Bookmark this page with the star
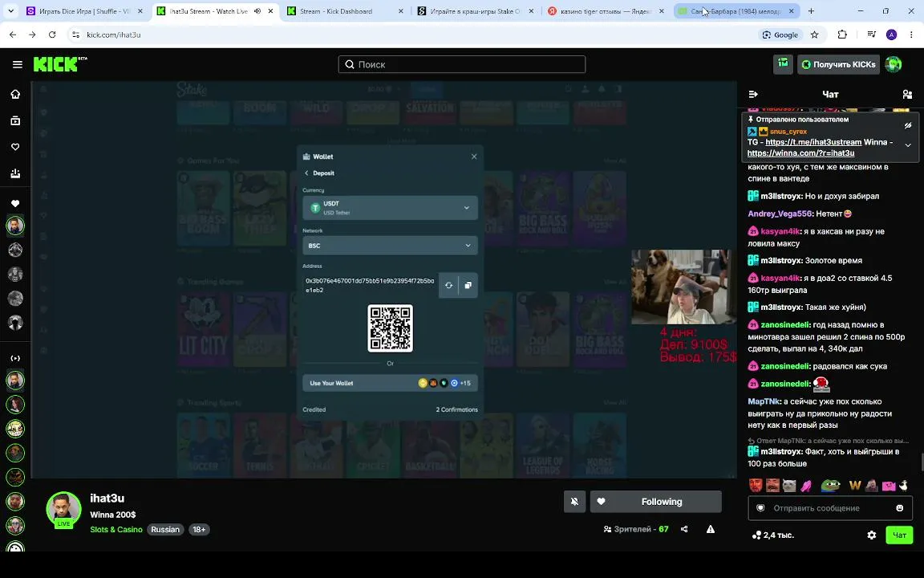The height and width of the screenshot is (578, 924). click(814, 35)
